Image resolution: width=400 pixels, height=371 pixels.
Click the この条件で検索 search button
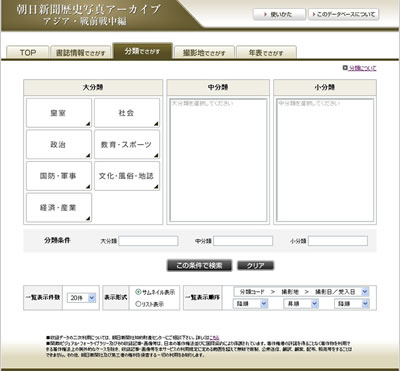coord(199,265)
